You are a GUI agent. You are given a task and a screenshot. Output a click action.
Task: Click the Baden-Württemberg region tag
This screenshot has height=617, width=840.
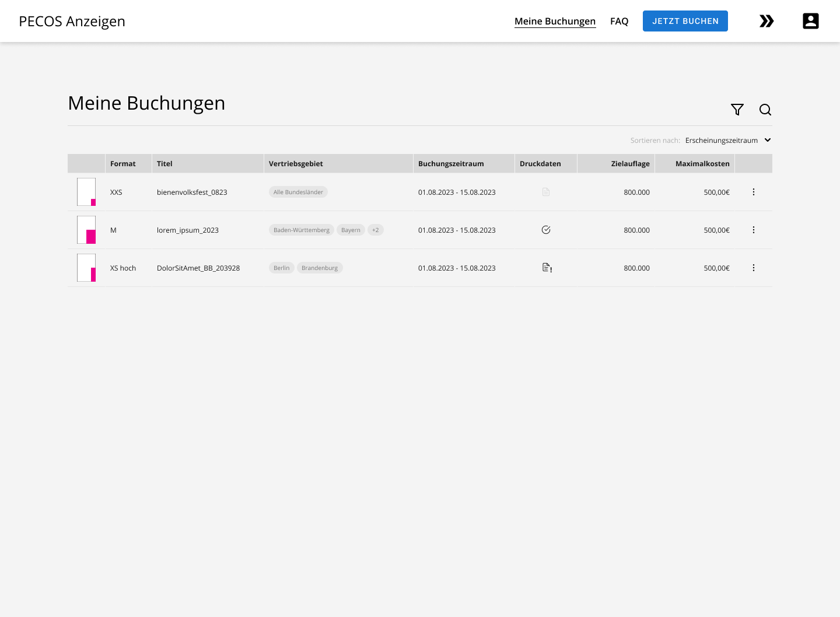coord(302,230)
